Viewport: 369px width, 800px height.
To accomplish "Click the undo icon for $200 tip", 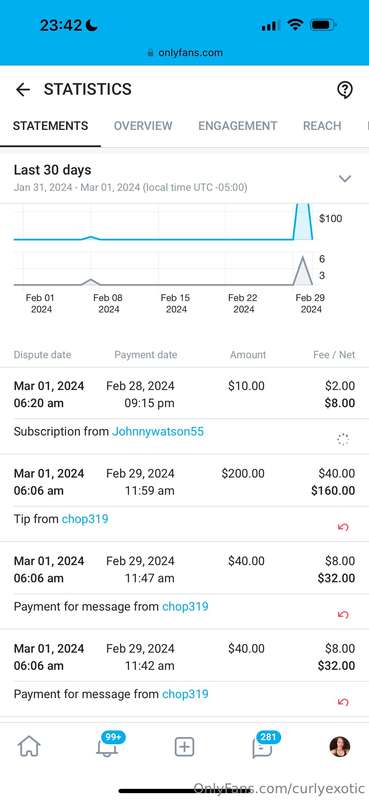I will pos(343,527).
